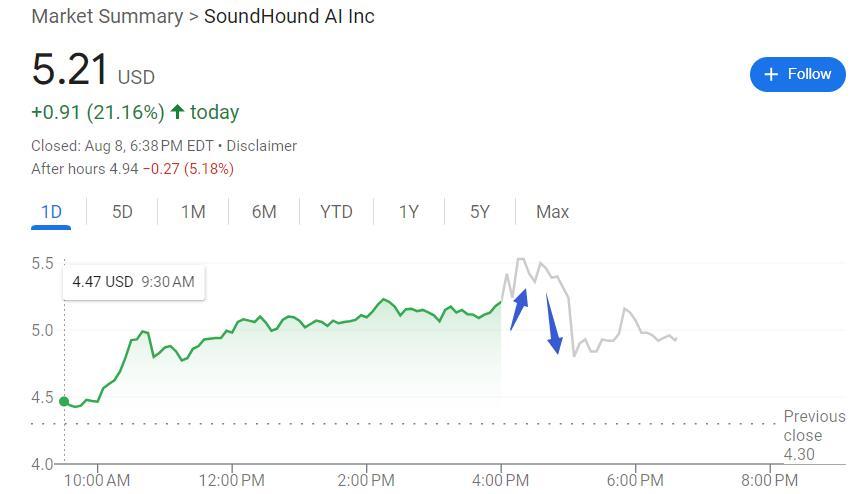
Task: Click the SoundHound AI Inc title
Action: coord(289,17)
